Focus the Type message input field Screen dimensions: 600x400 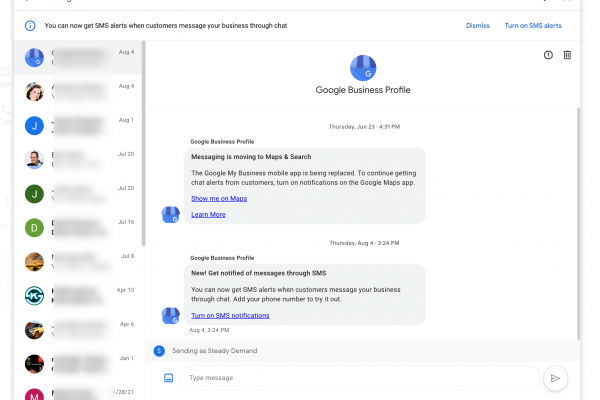(x=360, y=378)
